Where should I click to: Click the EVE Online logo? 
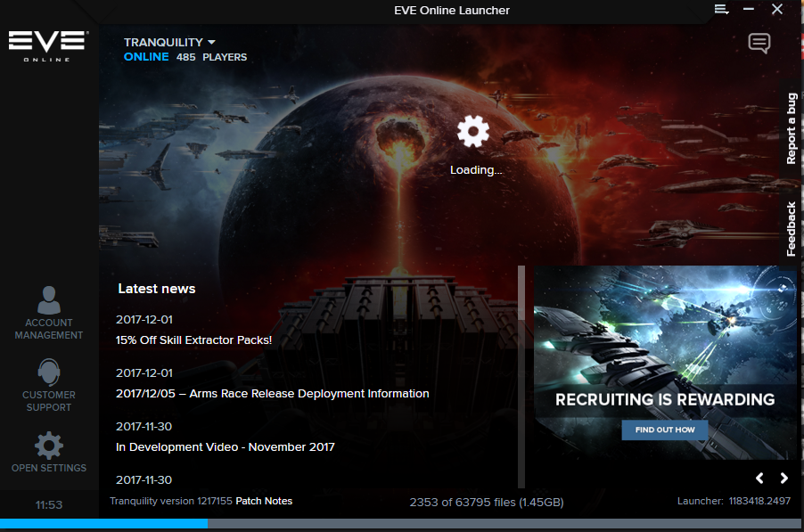pyautogui.click(x=48, y=46)
